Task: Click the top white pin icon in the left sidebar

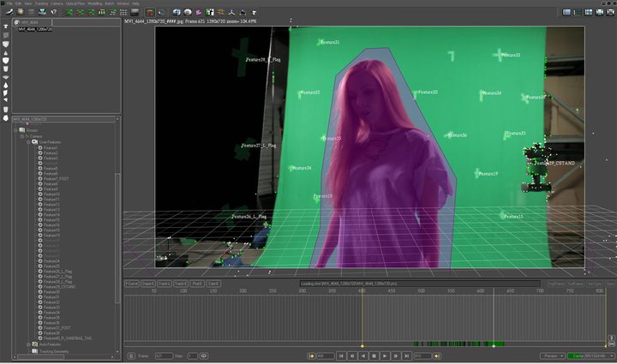Action: [5, 27]
